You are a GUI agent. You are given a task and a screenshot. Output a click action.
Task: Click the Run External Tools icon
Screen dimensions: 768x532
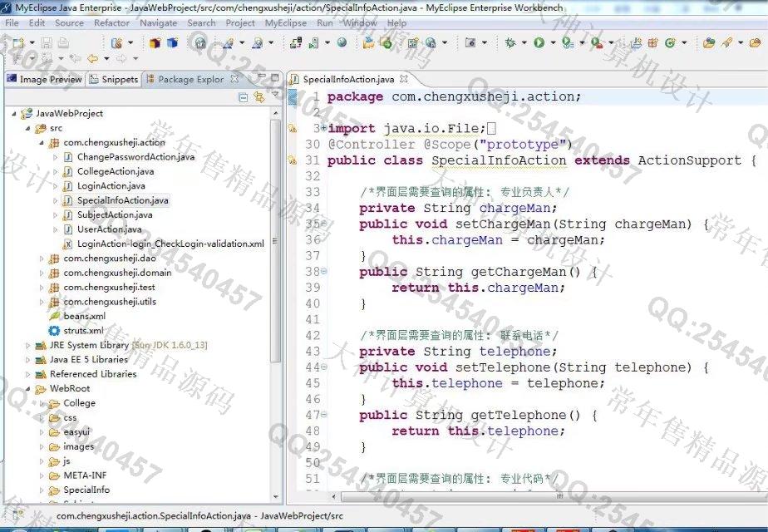pos(597,43)
